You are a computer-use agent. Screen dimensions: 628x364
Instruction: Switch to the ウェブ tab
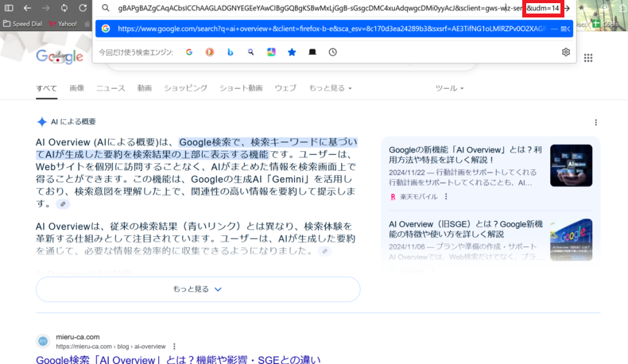tap(285, 88)
